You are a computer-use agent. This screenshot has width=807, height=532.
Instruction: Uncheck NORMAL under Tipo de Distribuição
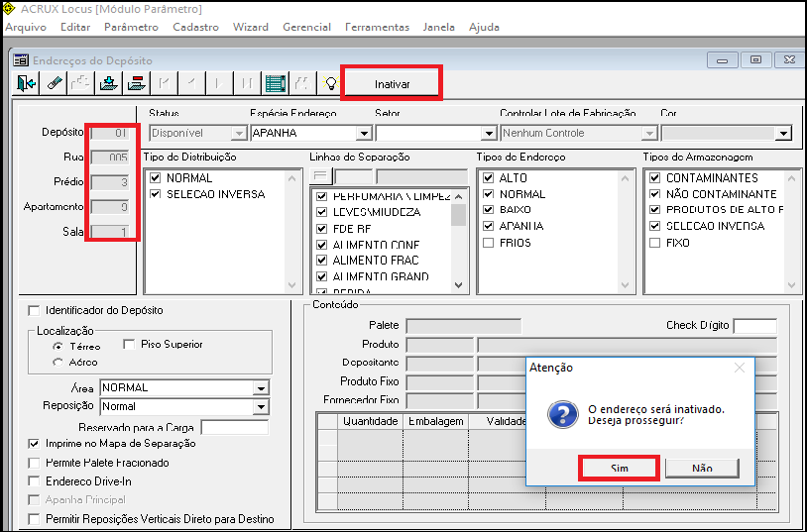tap(156, 178)
